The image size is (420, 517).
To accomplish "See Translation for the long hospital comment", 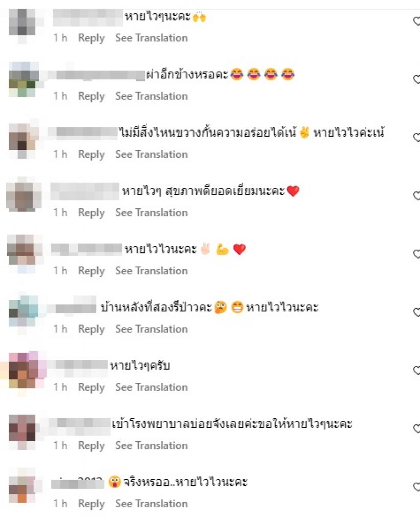I will point(152,445).
